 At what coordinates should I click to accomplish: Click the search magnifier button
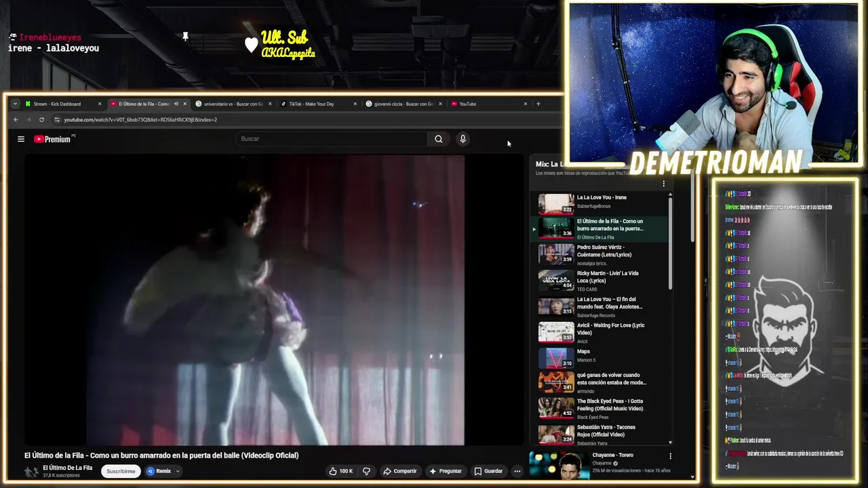439,139
